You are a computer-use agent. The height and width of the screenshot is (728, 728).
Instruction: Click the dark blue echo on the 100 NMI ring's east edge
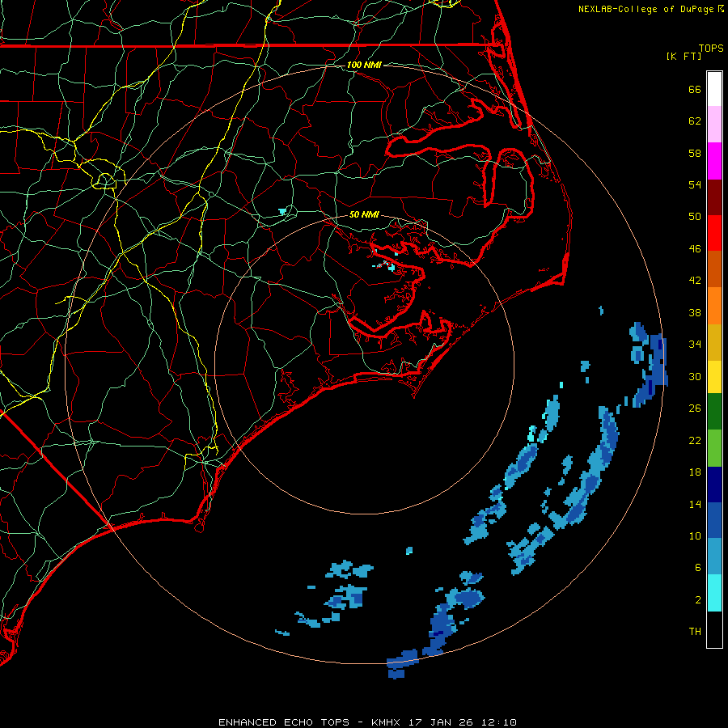click(x=654, y=366)
